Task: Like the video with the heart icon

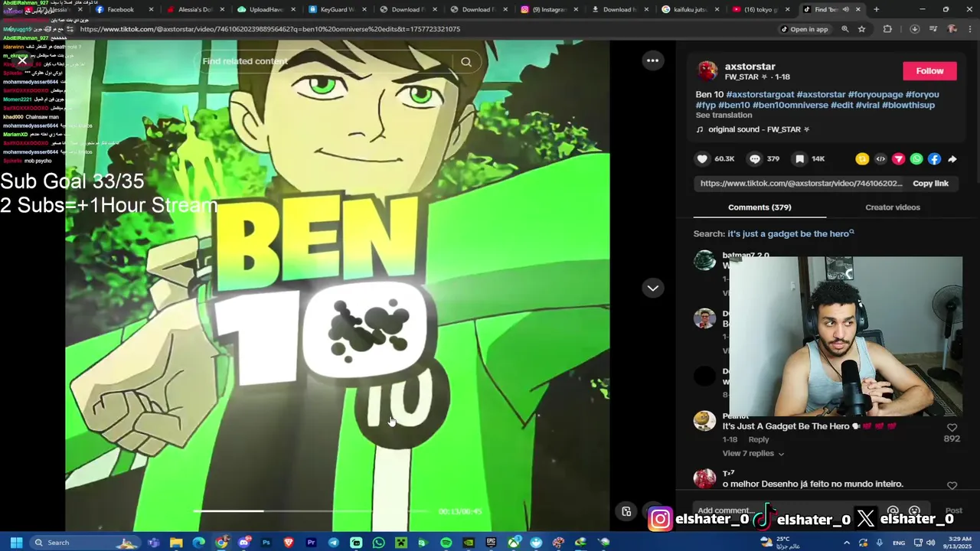Action: coord(702,159)
